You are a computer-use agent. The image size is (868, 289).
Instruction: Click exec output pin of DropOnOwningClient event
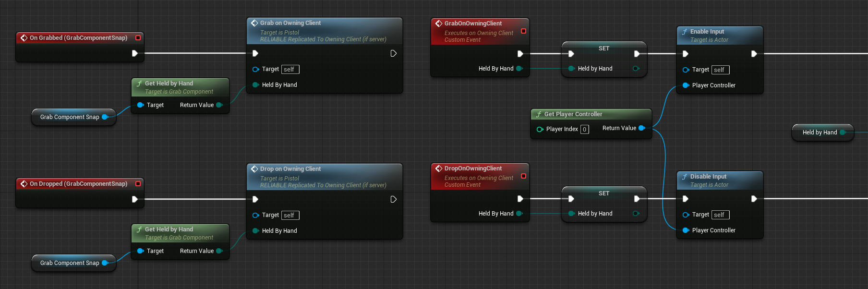(x=520, y=199)
